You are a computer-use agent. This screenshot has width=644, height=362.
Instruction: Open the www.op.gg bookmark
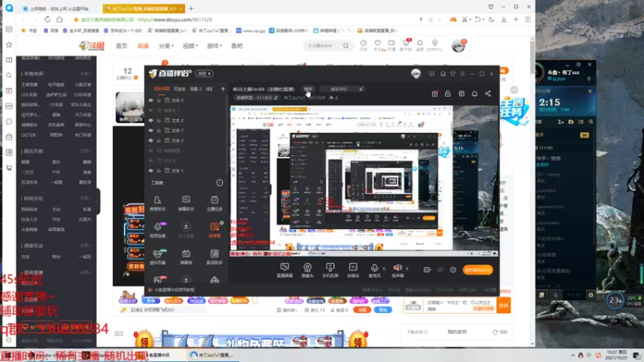[x=250, y=31]
